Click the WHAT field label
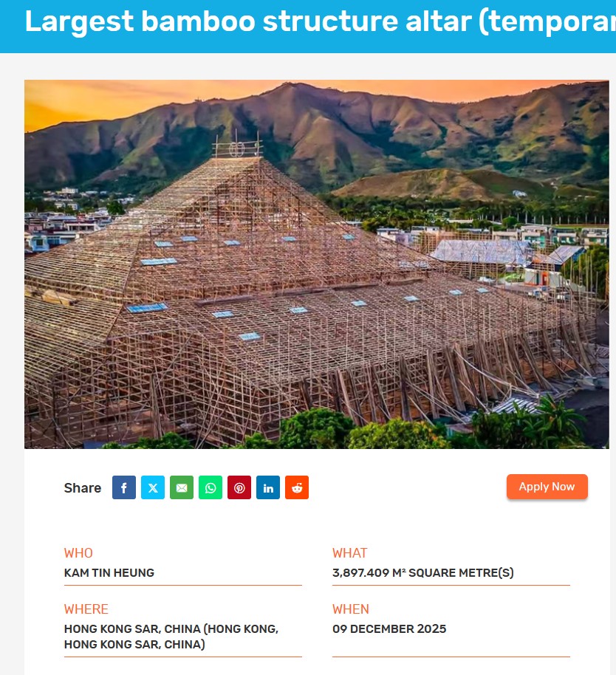 pyautogui.click(x=349, y=552)
